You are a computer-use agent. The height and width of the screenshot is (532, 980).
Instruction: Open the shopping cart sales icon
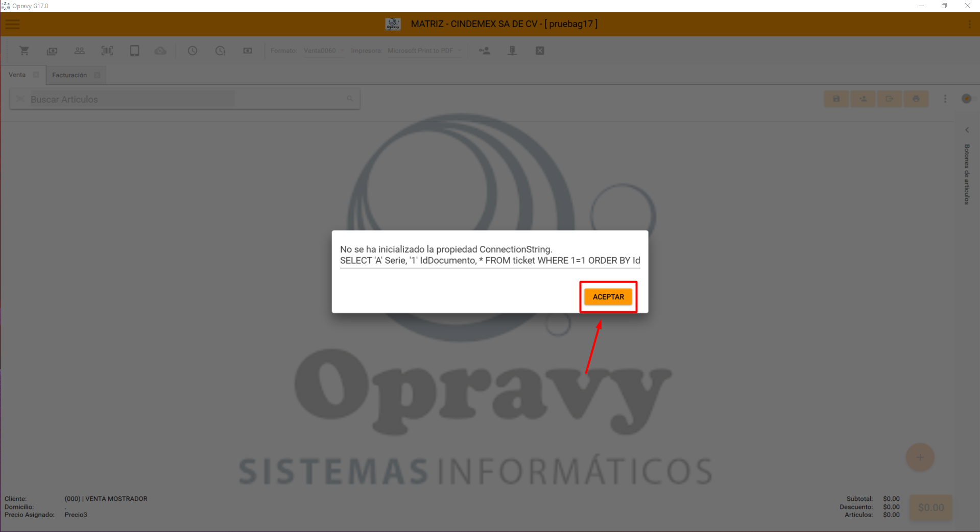(24, 51)
